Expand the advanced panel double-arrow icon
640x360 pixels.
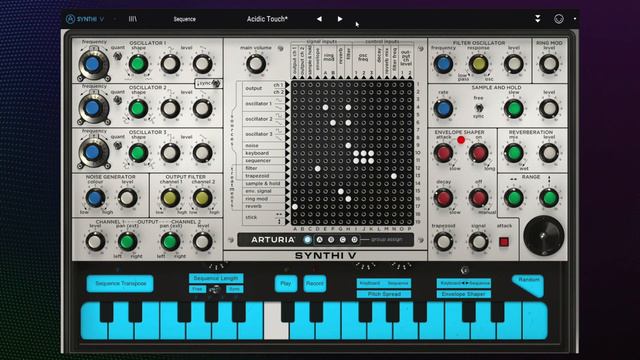pos(538,19)
